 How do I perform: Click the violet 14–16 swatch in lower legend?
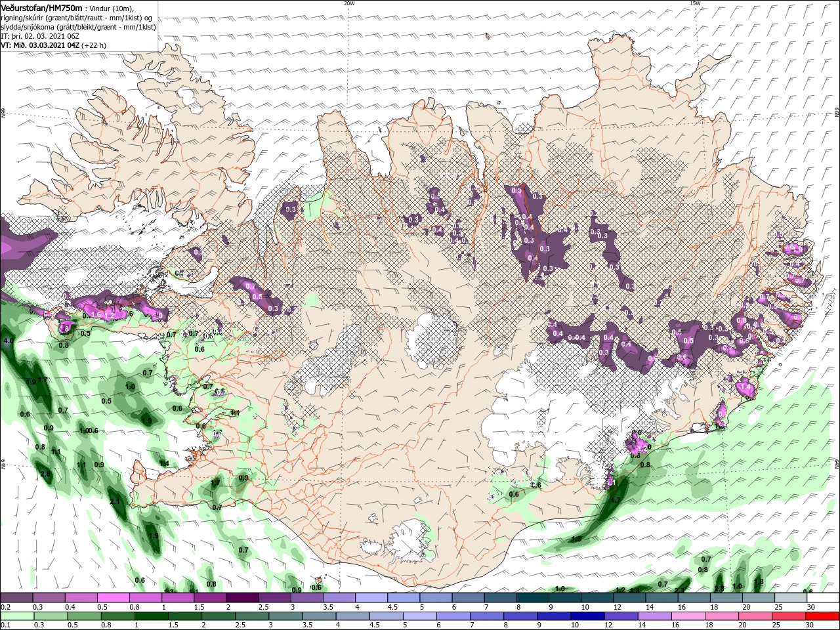click(x=655, y=616)
